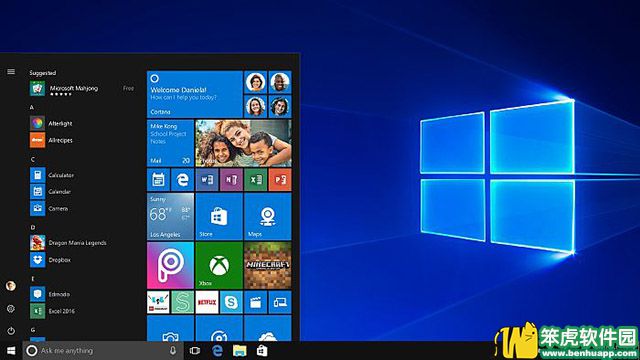Screen dimensions: 640x360
Task: Open the Cortana welcome tile
Action: coord(195,94)
